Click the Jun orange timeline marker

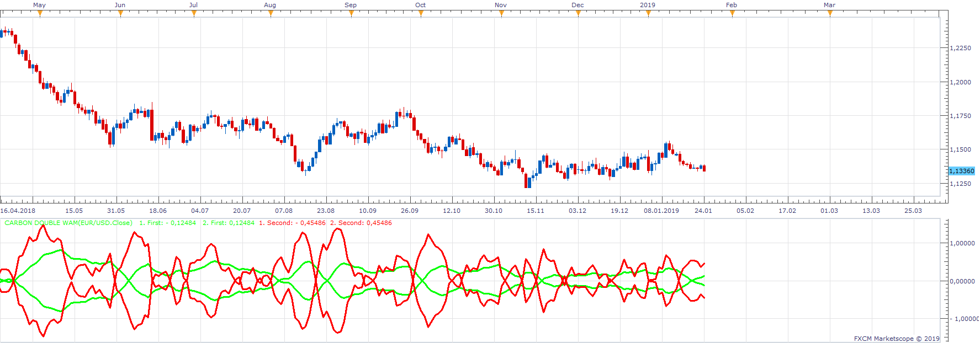(120, 14)
